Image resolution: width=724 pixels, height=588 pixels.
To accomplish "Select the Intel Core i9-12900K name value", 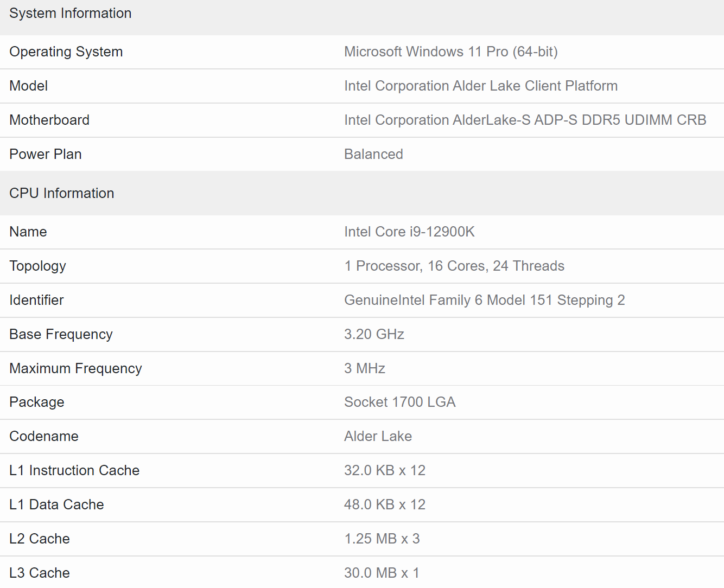I will (409, 232).
